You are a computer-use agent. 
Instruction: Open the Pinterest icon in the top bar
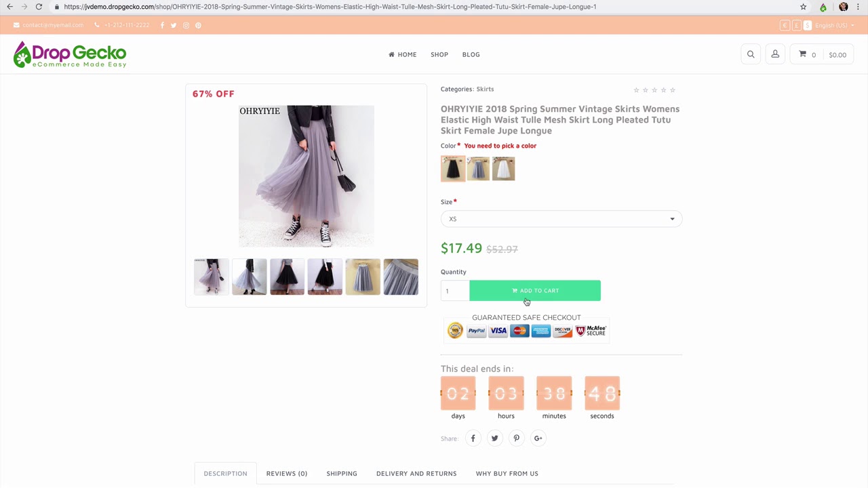(x=198, y=25)
